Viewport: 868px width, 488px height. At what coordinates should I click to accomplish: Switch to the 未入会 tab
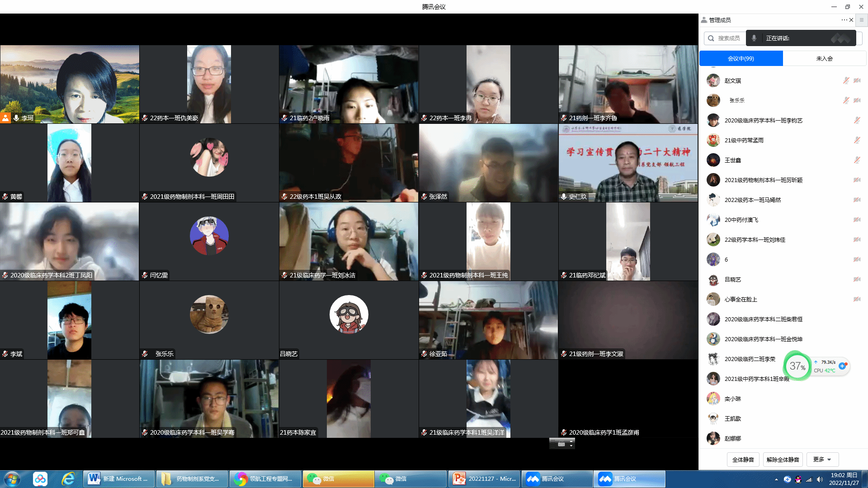824,58
